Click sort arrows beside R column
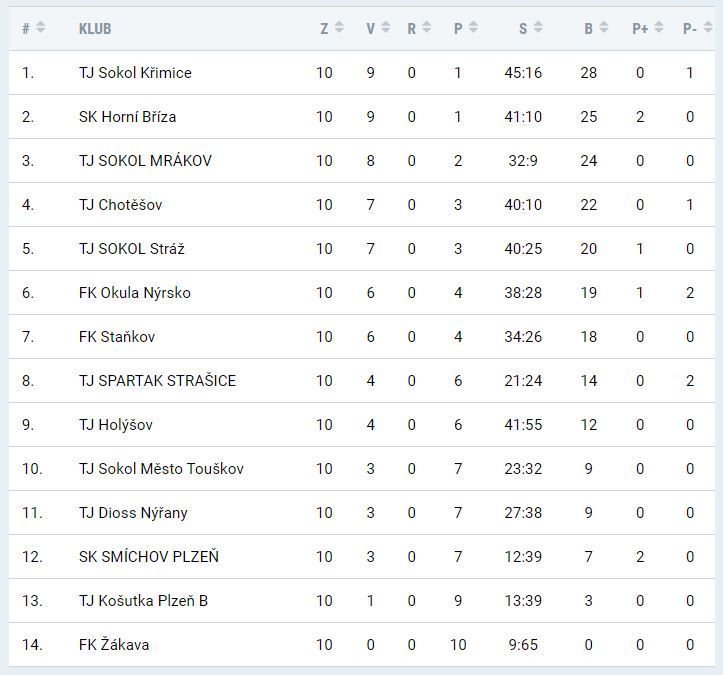The height and width of the screenshot is (675, 723). point(426,28)
